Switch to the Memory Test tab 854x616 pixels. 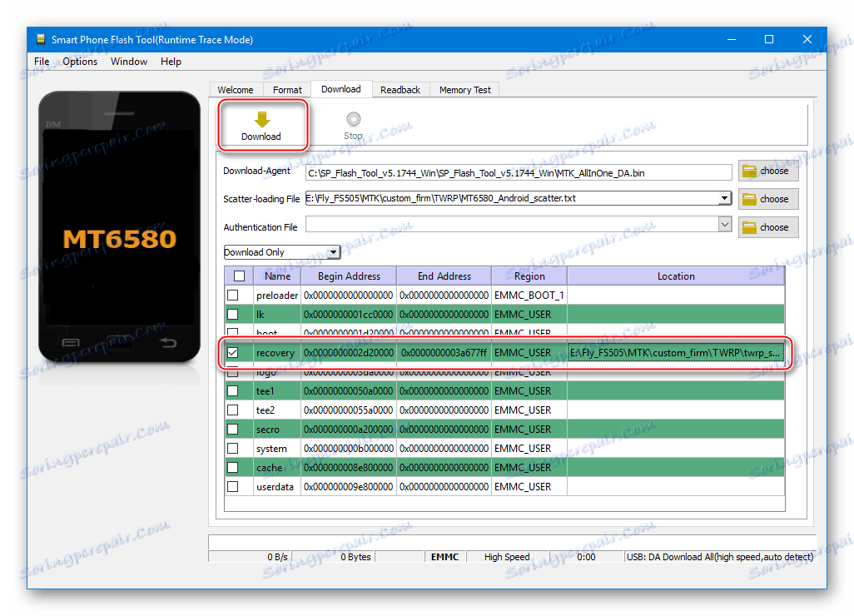(x=465, y=90)
